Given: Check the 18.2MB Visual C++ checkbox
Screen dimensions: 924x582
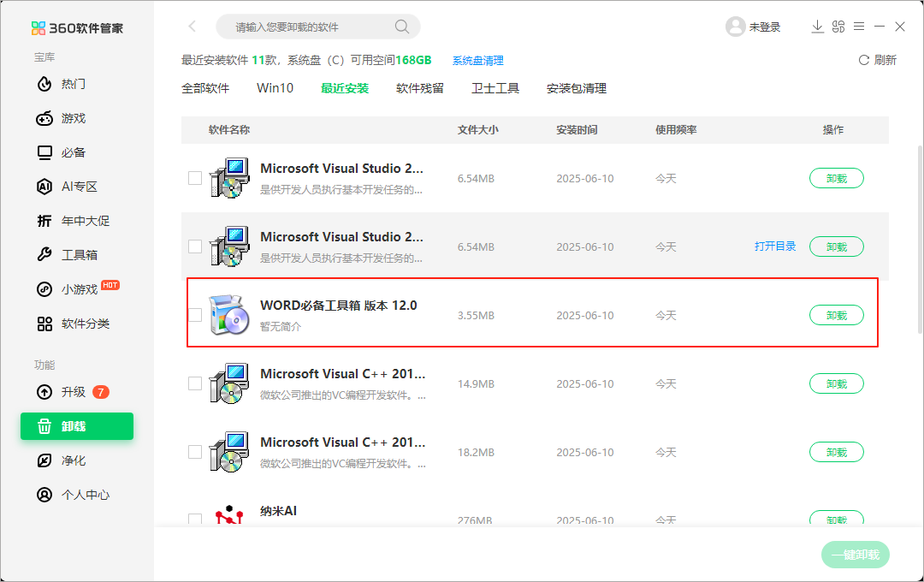Looking at the screenshot, I should [195, 452].
